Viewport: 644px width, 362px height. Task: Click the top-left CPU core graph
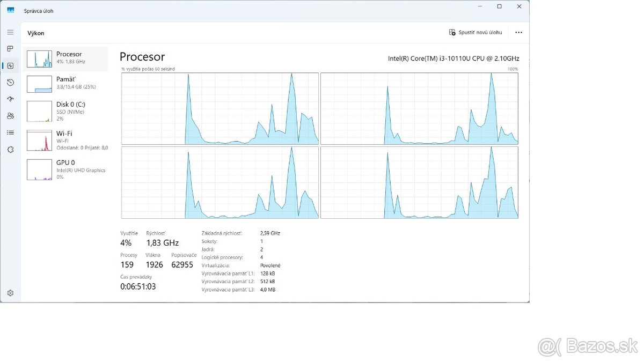click(220, 109)
